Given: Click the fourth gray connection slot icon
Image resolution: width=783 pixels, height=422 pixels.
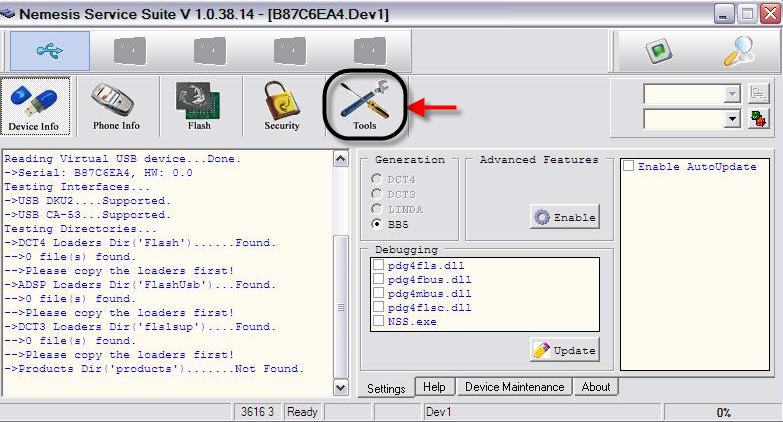Looking at the screenshot, I should [290, 51].
